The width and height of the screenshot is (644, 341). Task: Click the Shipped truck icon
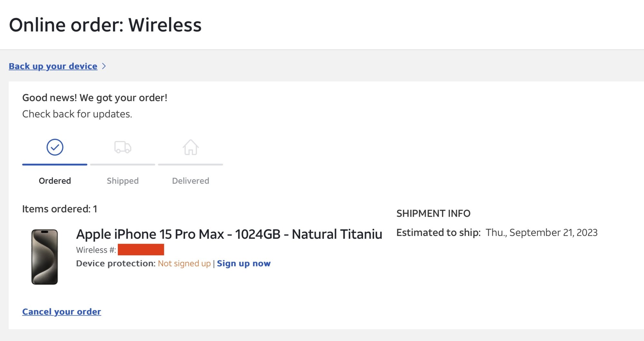[123, 147]
